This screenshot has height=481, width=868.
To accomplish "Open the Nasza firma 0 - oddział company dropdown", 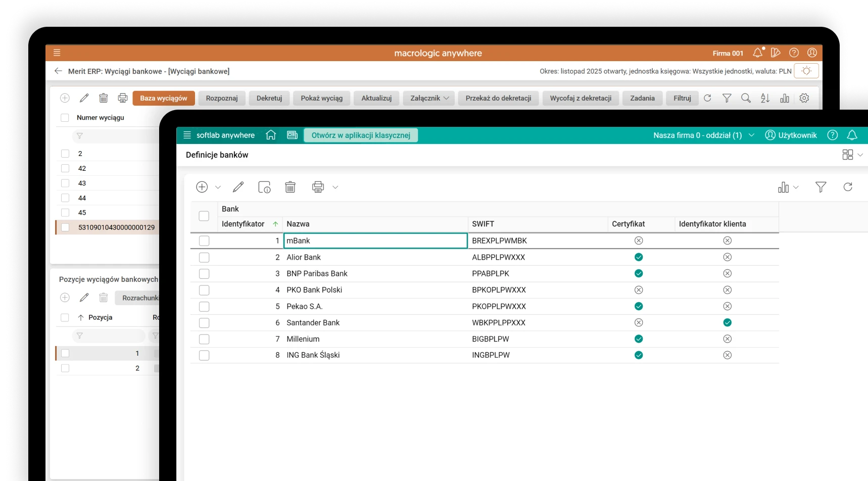I will click(x=703, y=135).
